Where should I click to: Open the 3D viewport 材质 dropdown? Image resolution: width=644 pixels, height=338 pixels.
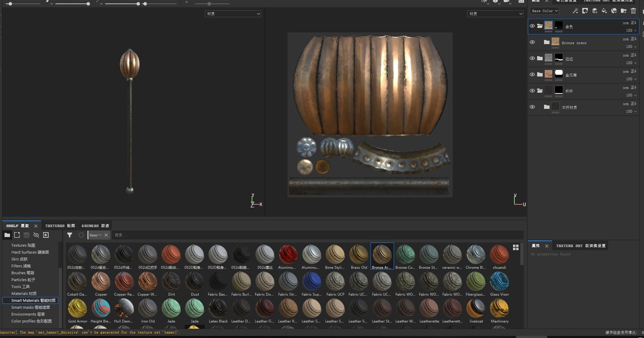coord(233,14)
